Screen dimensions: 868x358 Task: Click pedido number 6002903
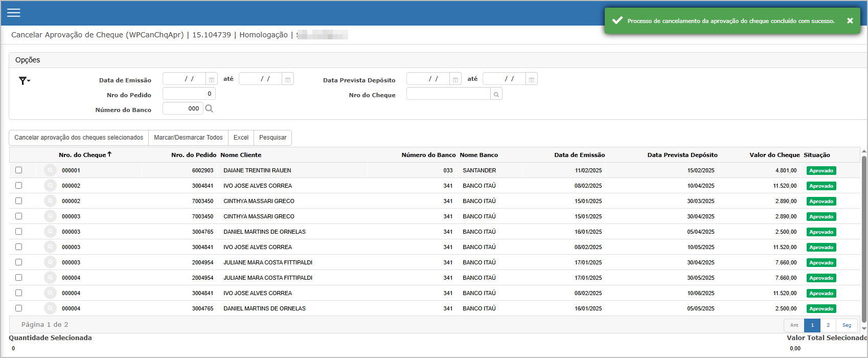tap(203, 170)
